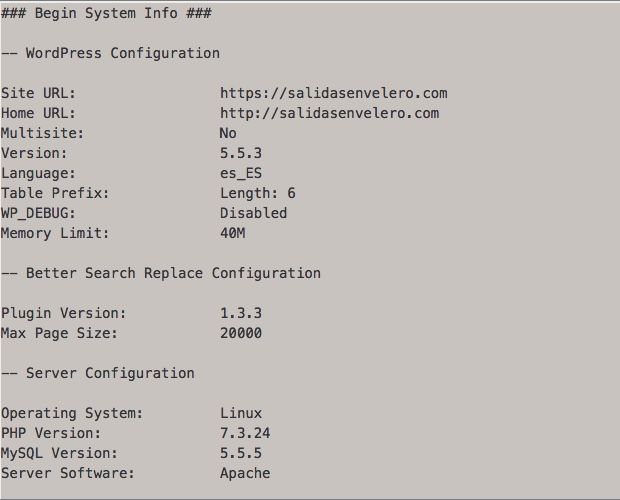The height and width of the screenshot is (500, 620).
Task: Click the Site URL https://salidasenvelero.com text
Action: click(x=334, y=94)
